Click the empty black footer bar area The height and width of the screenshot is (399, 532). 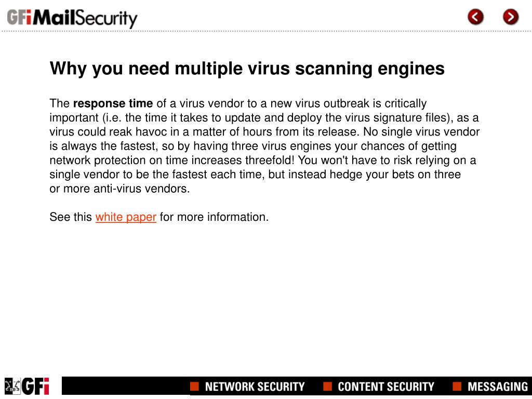[x=126, y=386]
